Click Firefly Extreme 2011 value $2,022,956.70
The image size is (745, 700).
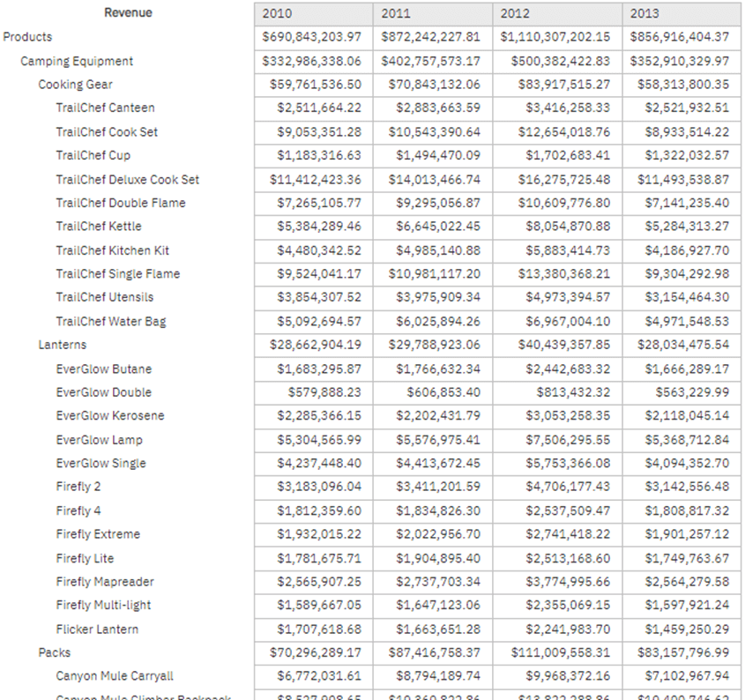[x=438, y=534]
